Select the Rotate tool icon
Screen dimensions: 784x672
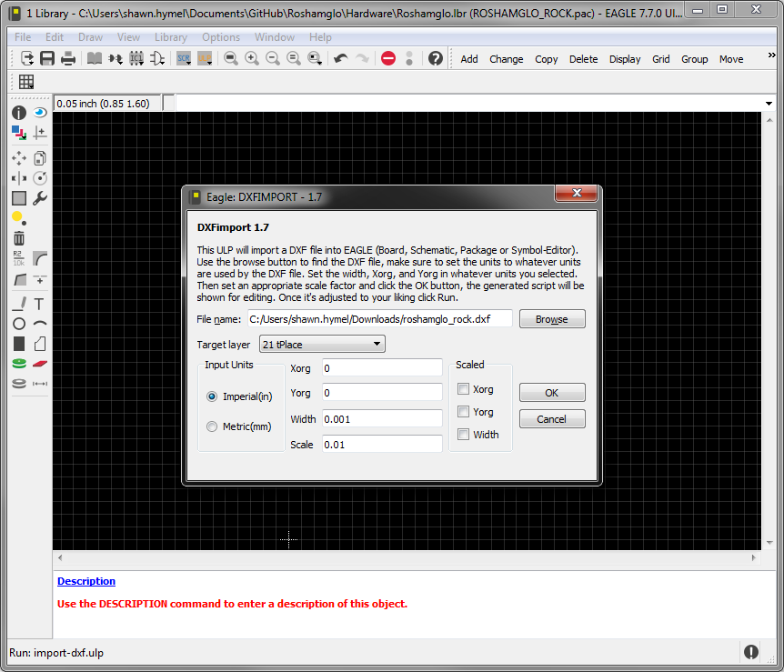tap(40, 178)
